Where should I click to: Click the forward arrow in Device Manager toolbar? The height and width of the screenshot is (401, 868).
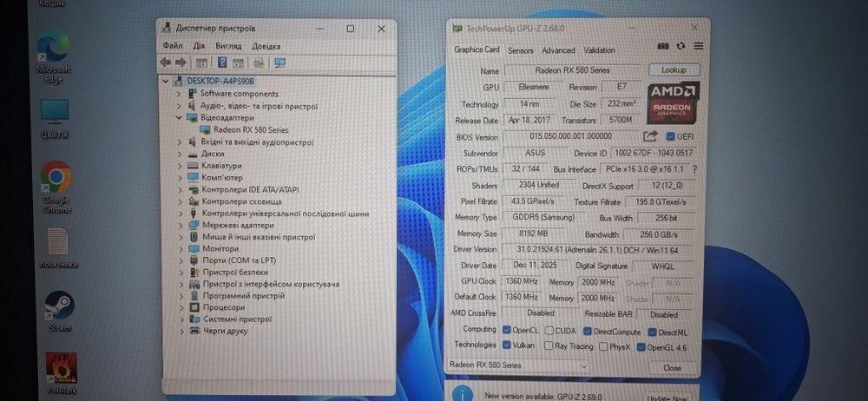[181, 62]
